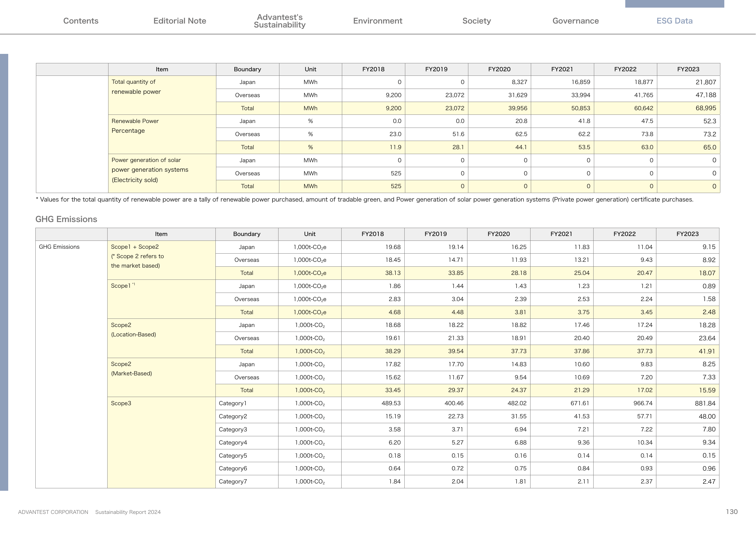Select the Category6 row label
This screenshot has height=534, width=756.
pyautogui.click(x=233, y=469)
